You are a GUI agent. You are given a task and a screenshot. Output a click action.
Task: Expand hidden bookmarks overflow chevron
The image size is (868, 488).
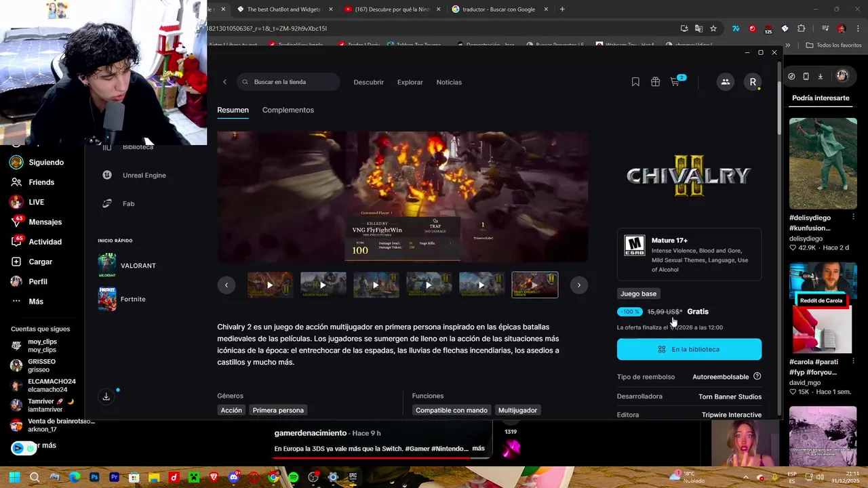point(788,45)
